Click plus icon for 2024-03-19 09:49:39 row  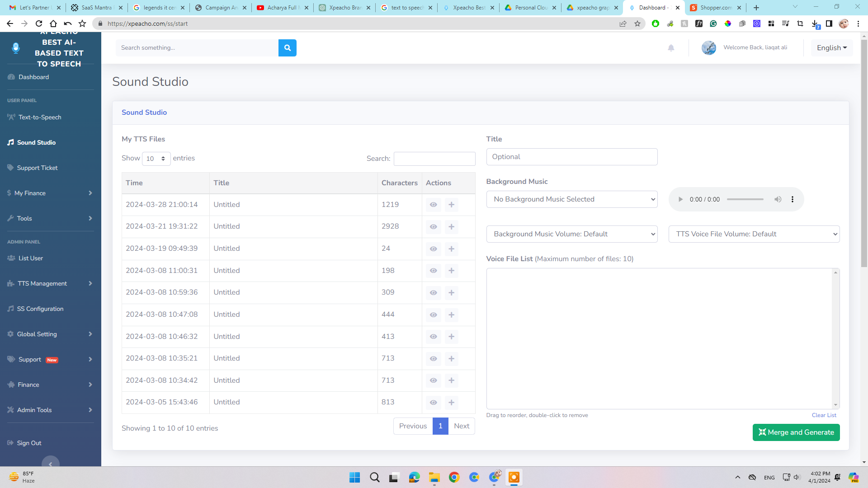[451, 249]
